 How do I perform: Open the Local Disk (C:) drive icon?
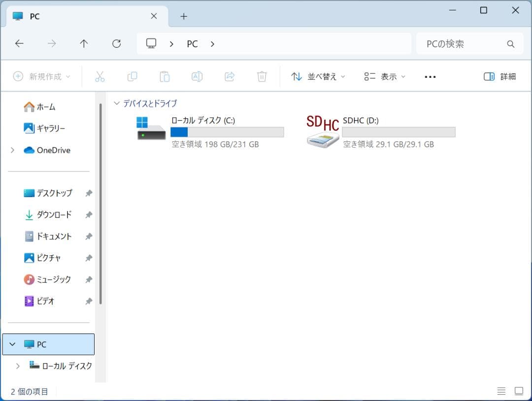(x=151, y=129)
